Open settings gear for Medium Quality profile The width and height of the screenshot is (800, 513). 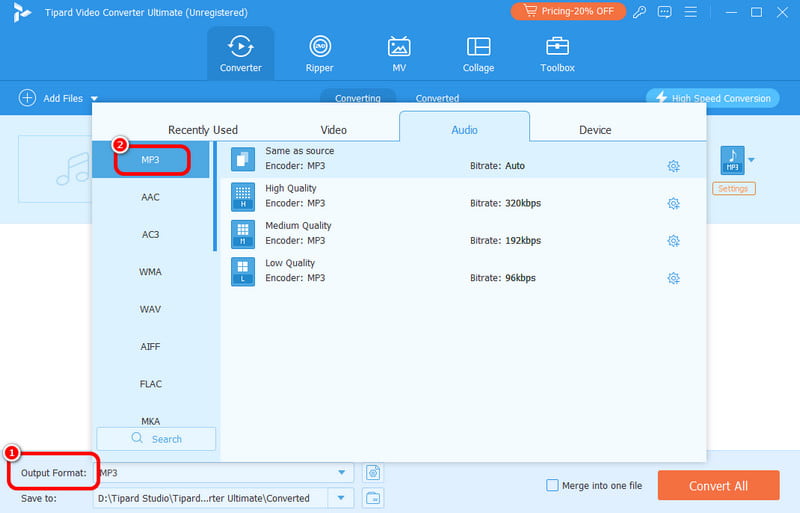pos(673,240)
